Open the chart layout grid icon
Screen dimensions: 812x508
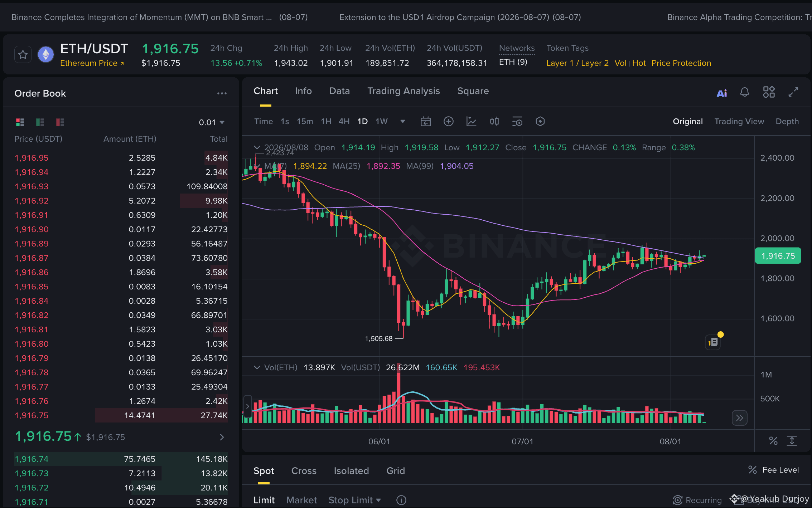769,92
